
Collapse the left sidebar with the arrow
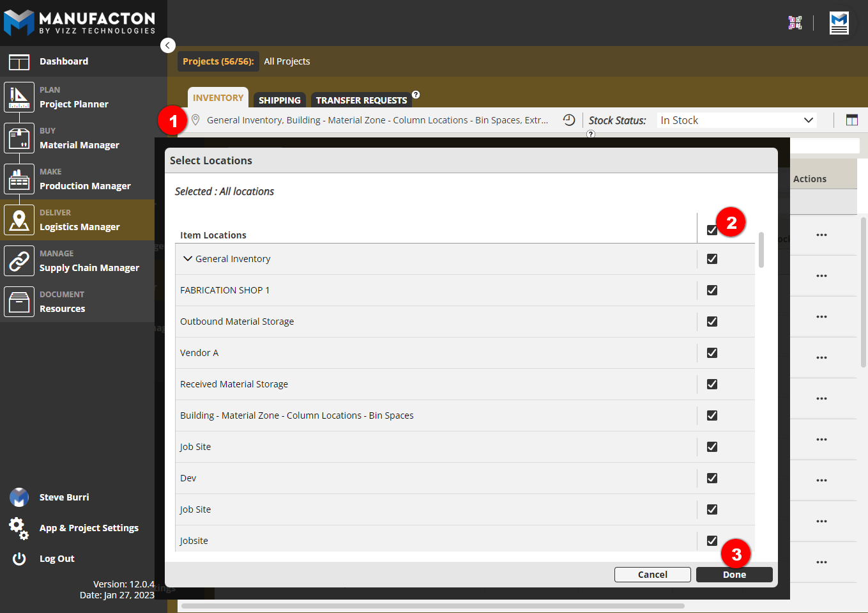[167, 45]
